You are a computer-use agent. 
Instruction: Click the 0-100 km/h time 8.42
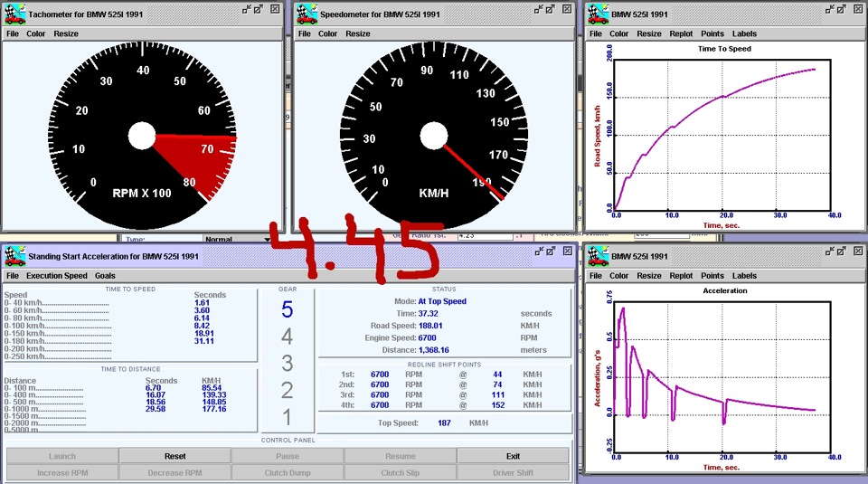[202, 327]
